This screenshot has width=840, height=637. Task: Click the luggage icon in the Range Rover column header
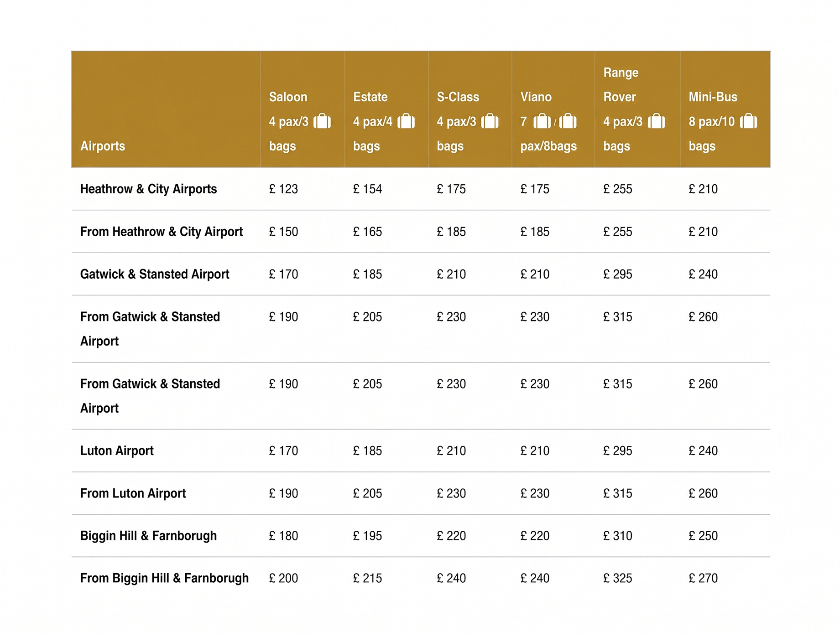(x=657, y=121)
